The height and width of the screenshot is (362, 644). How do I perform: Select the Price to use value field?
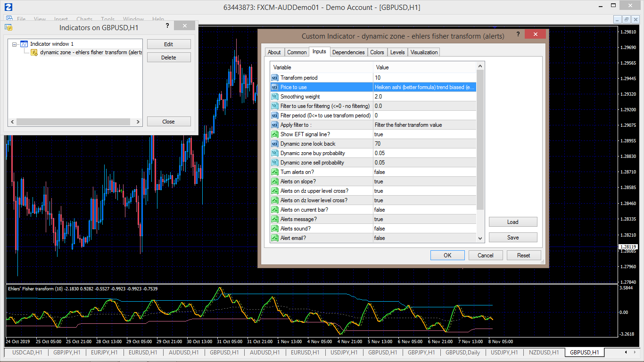[424, 87]
